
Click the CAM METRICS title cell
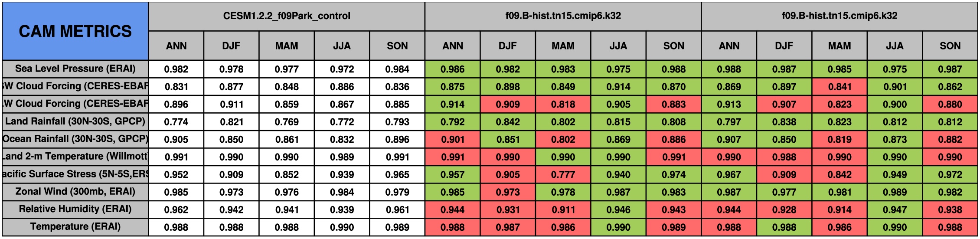(x=75, y=31)
